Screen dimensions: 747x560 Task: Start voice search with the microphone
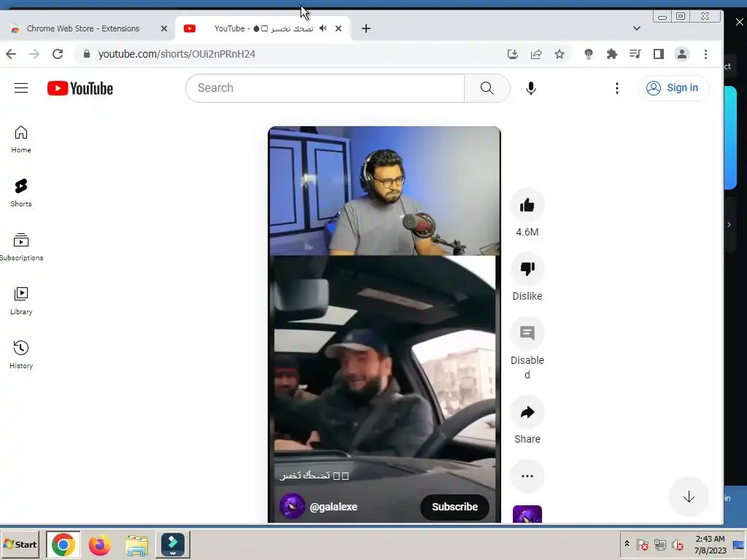(531, 88)
